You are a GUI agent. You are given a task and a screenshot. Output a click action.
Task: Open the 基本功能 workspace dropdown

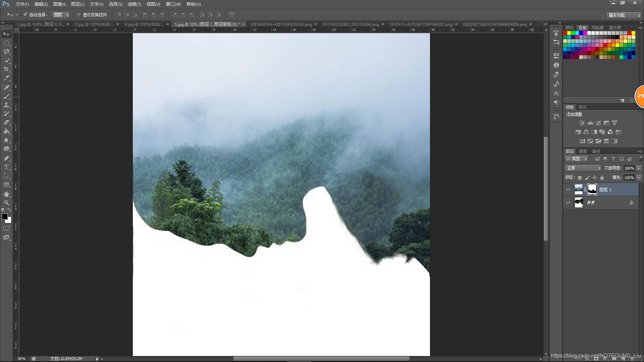tap(624, 15)
